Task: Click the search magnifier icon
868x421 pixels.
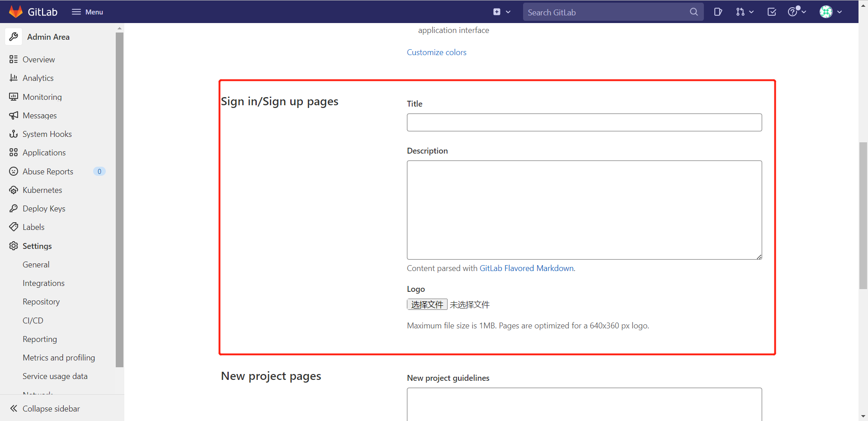Action: tap(693, 12)
